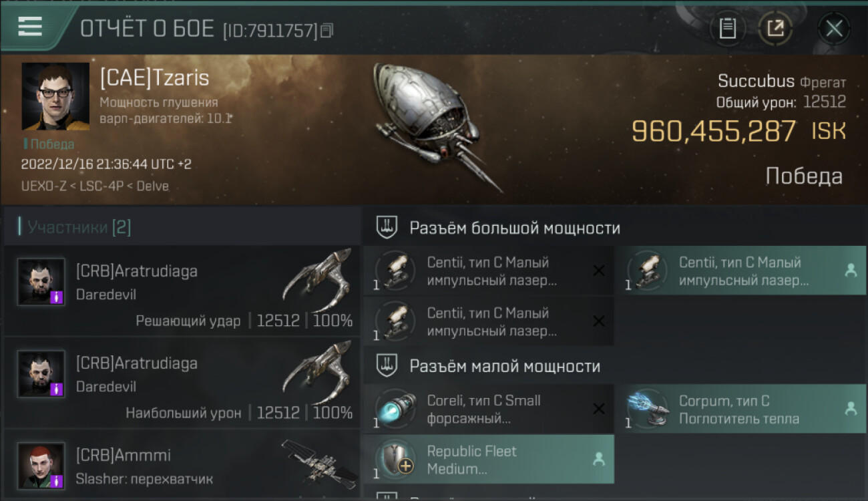Click the high power slot header icon

pyautogui.click(x=387, y=228)
